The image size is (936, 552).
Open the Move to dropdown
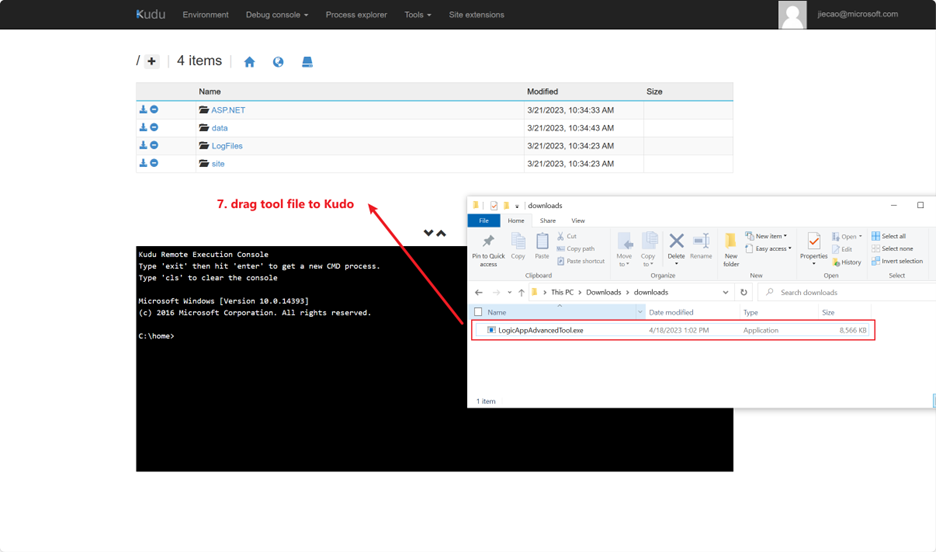point(624,250)
